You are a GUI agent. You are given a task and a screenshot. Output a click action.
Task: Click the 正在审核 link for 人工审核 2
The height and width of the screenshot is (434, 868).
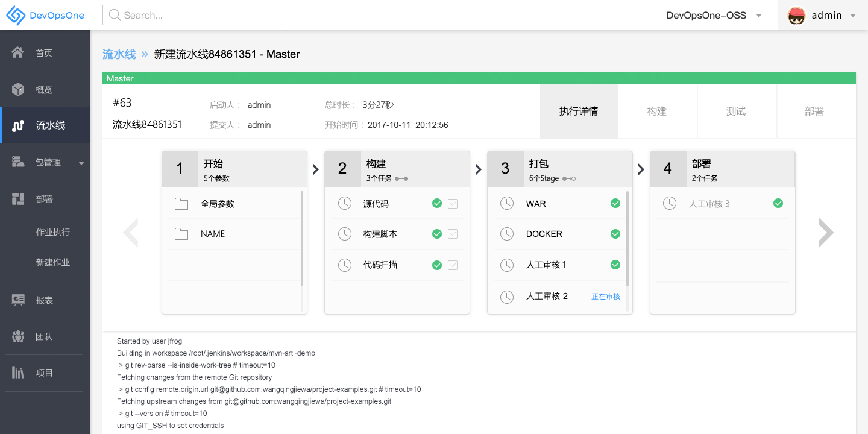[x=606, y=297]
